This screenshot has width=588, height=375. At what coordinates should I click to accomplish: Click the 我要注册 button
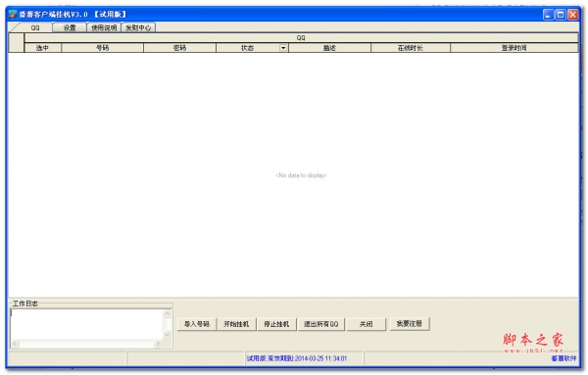[x=410, y=324]
